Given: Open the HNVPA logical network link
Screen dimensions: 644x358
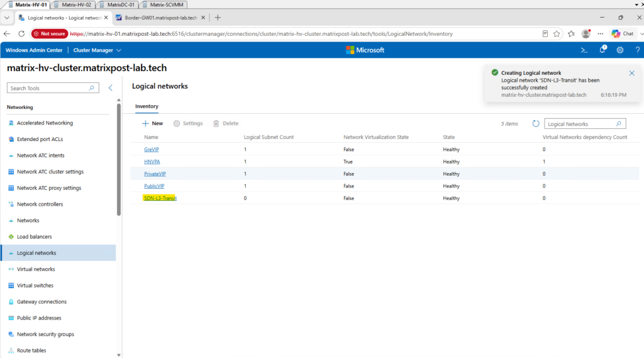Looking at the screenshot, I should (x=152, y=162).
